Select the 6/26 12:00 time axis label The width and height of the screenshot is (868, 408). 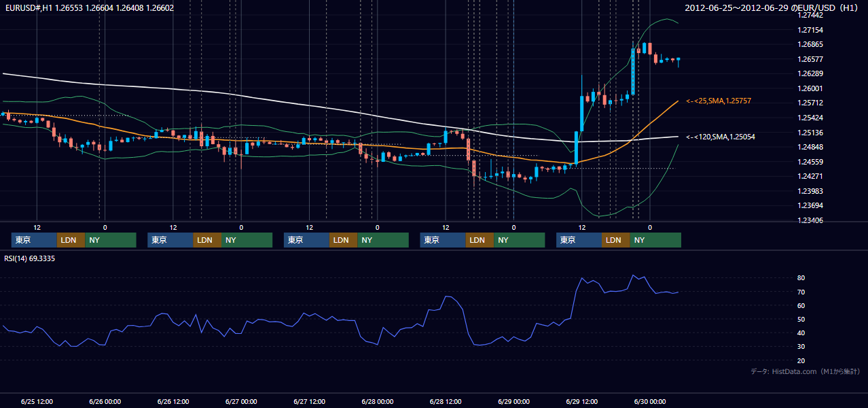173,401
